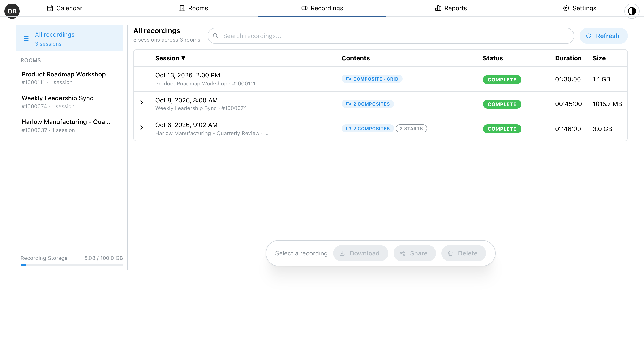Click the Size column header
The height and width of the screenshot is (340, 644).
click(x=599, y=58)
